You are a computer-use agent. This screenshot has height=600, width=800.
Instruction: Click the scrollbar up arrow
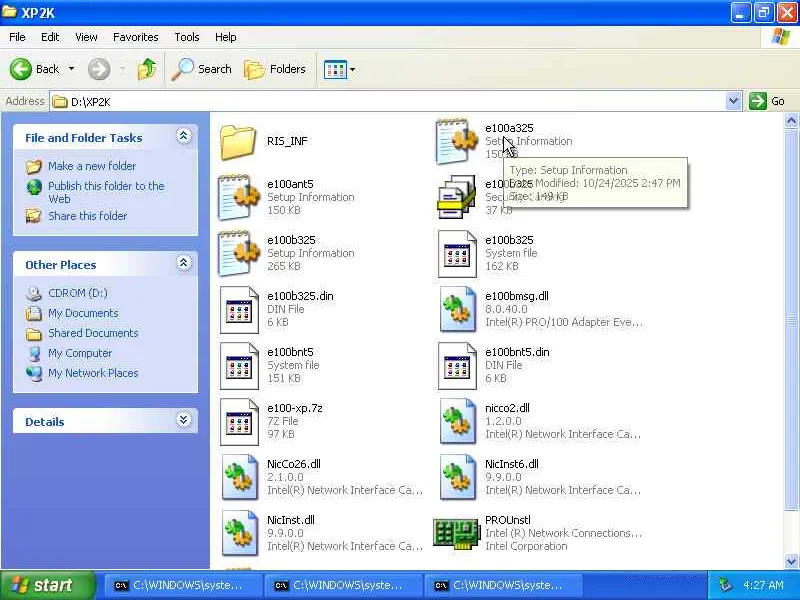[x=791, y=121]
